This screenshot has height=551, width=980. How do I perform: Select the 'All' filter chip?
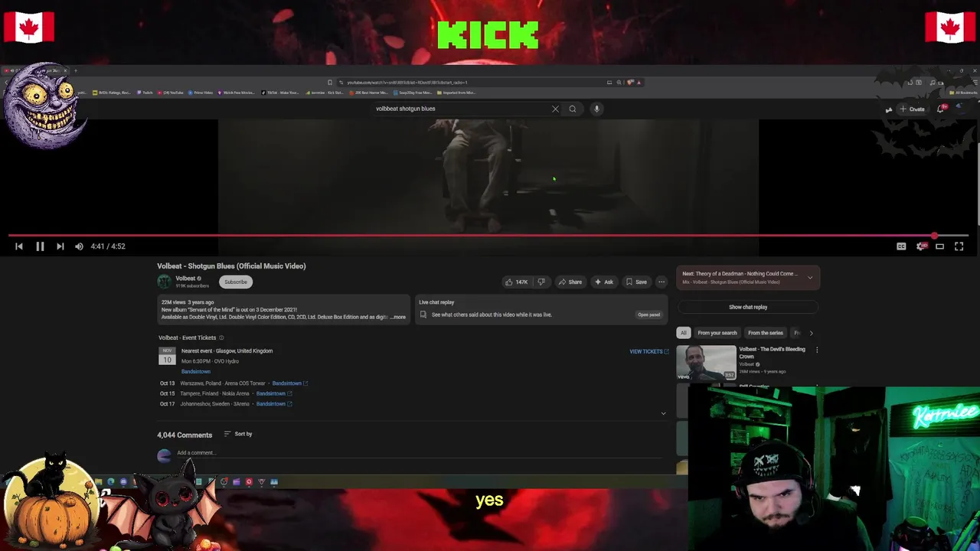(684, 333)
